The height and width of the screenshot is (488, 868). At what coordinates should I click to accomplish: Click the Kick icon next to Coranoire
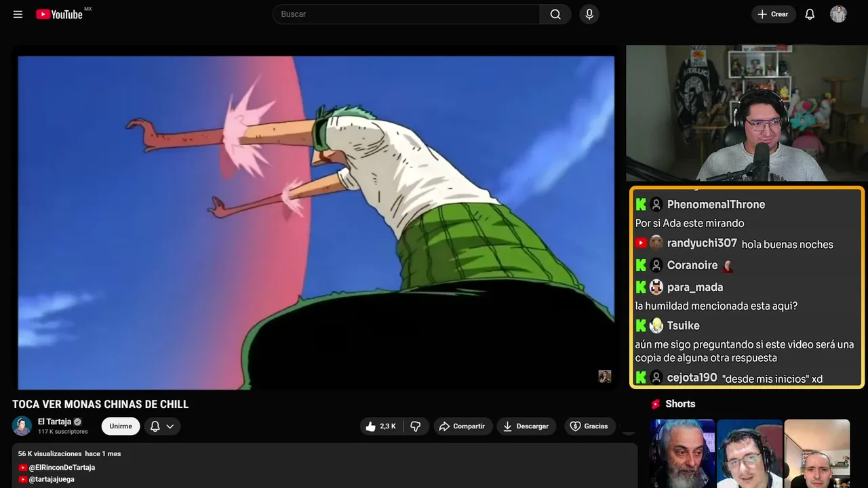(641, 265)
